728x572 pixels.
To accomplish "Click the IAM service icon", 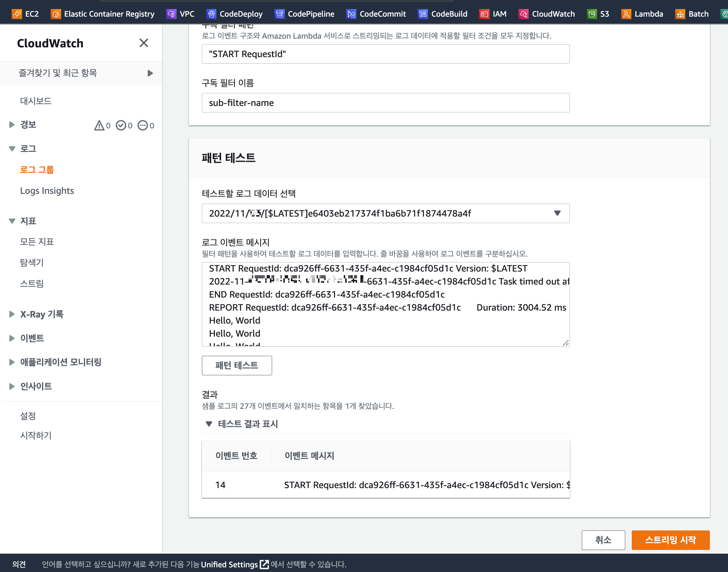I will click(x=484, y=14).
